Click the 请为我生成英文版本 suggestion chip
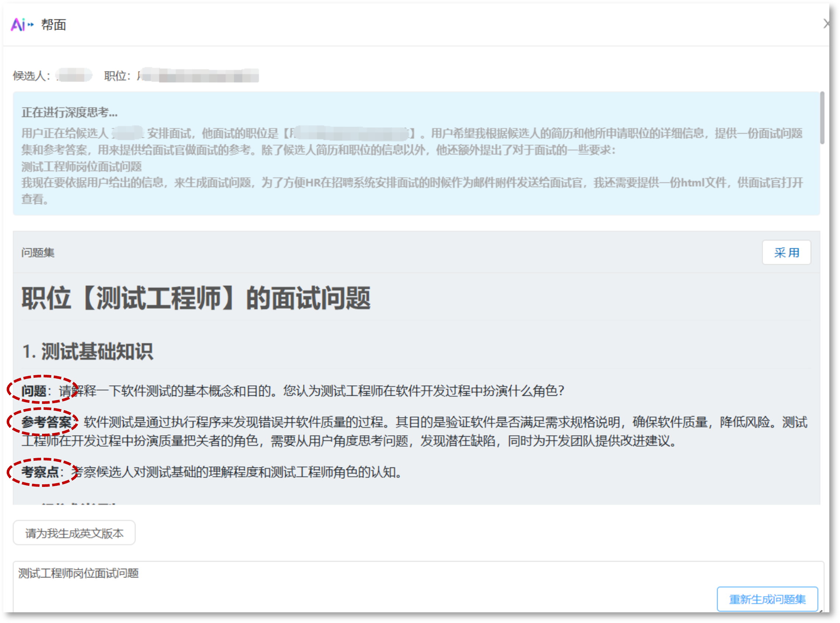The height and width of the screenshot is (623, 840). point(74,533)
